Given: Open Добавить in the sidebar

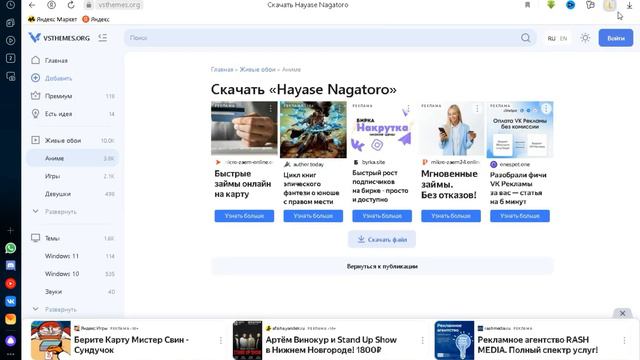Looking at the screenshot, I should click(x=73, y=78).
